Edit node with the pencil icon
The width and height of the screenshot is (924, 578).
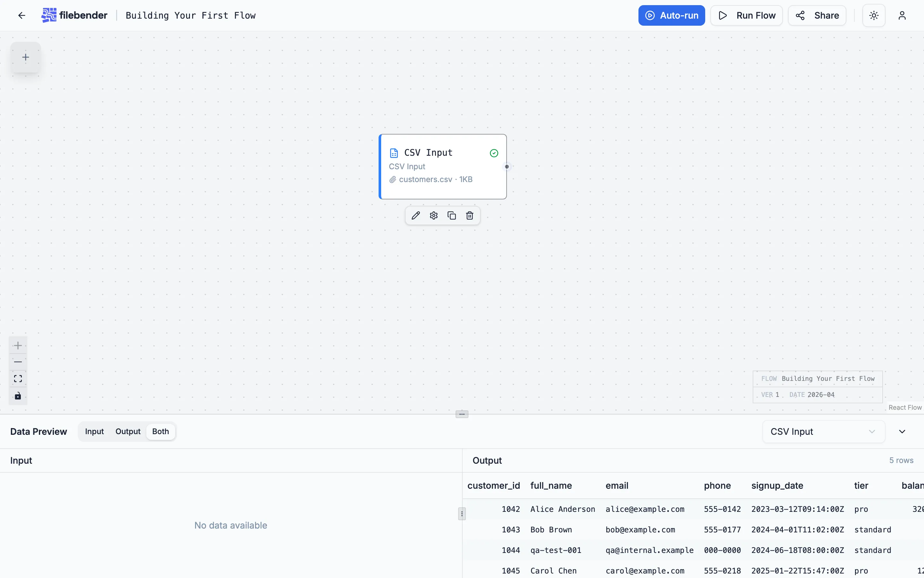pos(415,215)
